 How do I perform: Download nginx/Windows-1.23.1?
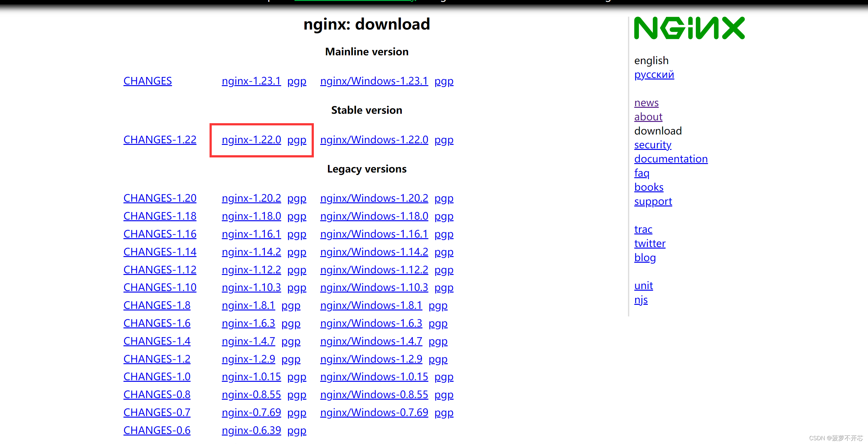point(374,81)
